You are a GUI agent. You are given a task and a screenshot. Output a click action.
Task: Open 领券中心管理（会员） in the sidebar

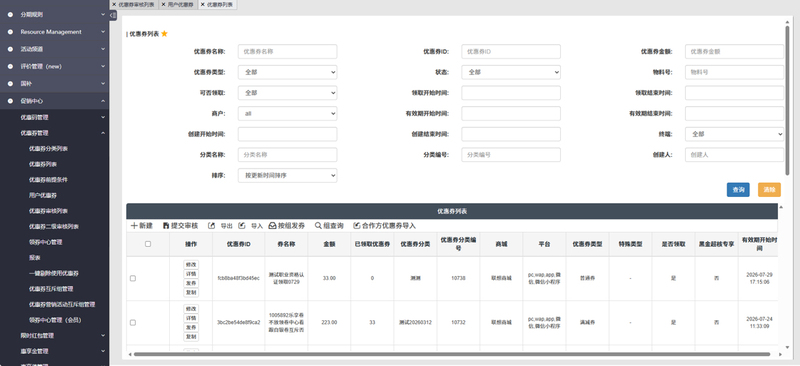(x=55, y=320)
